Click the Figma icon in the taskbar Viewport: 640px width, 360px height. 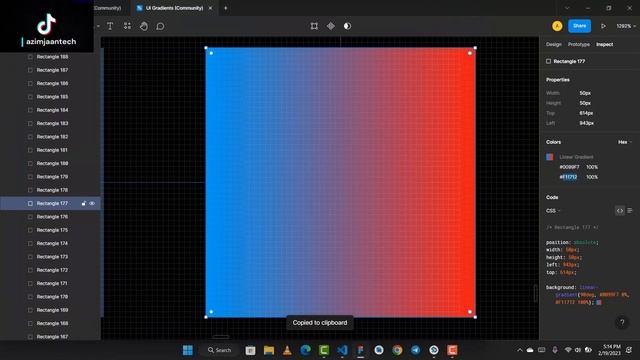pos(360,350)
